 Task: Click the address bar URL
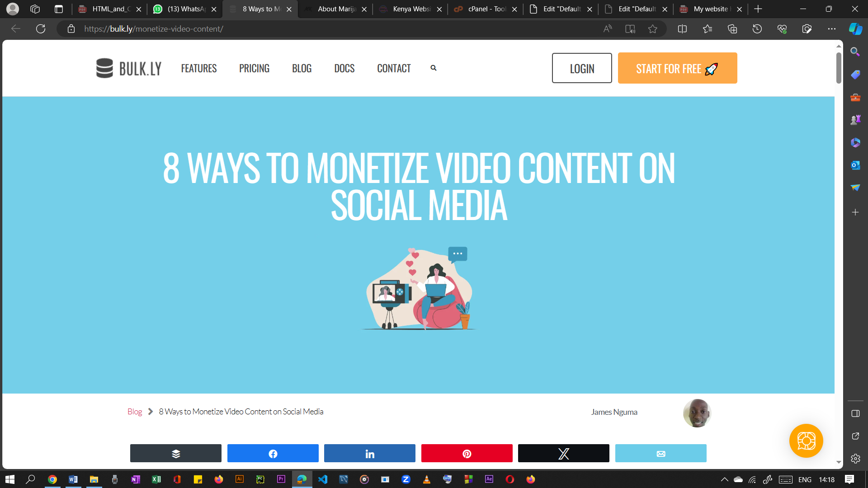(154, 29)
